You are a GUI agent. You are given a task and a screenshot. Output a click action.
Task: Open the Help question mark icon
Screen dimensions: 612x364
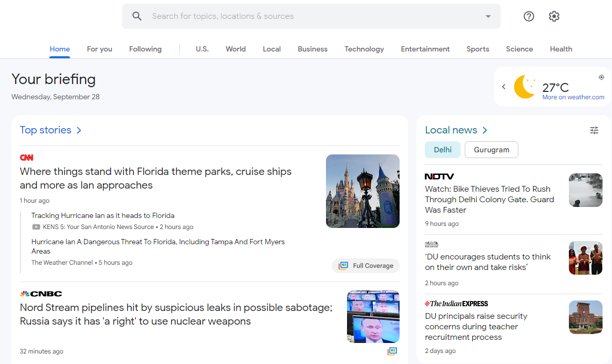pos(529,16)
